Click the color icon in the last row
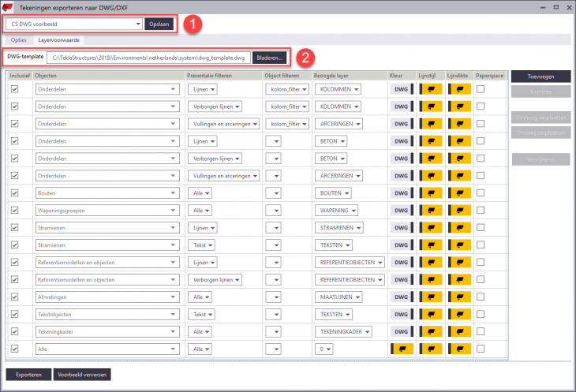 402,349
